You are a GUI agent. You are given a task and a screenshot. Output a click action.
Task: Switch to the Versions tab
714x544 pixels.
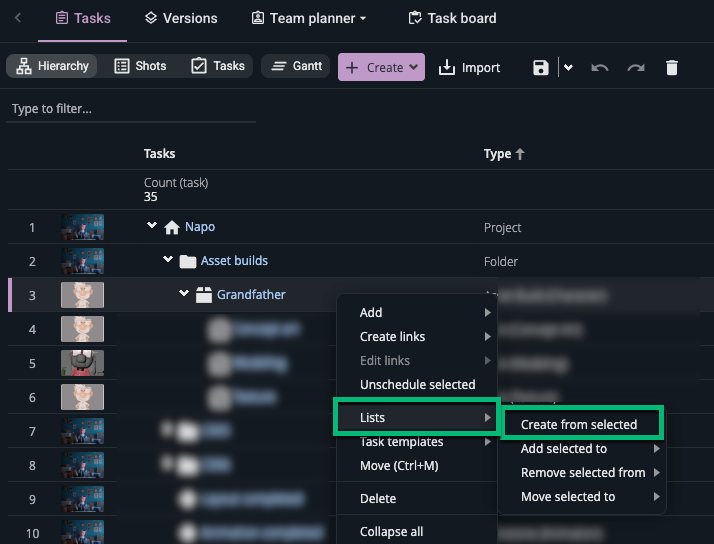[x=181, y=18]
